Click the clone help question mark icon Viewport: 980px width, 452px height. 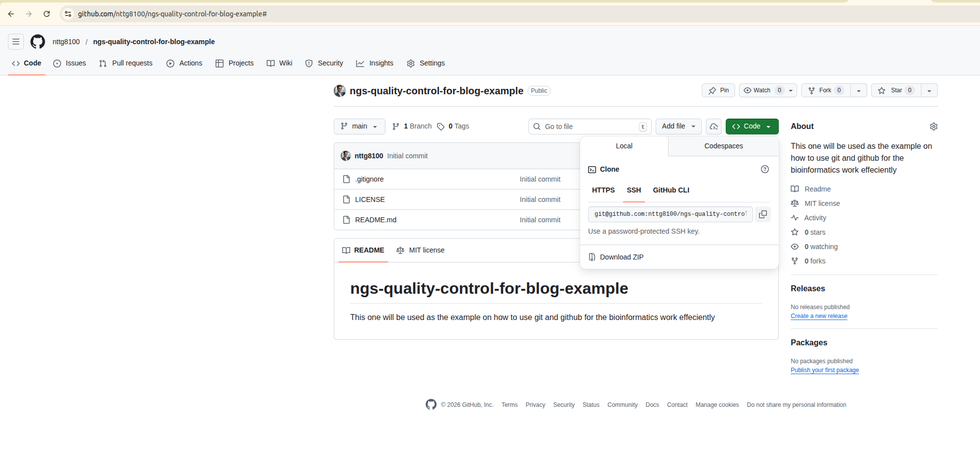(x=764, y=169)
